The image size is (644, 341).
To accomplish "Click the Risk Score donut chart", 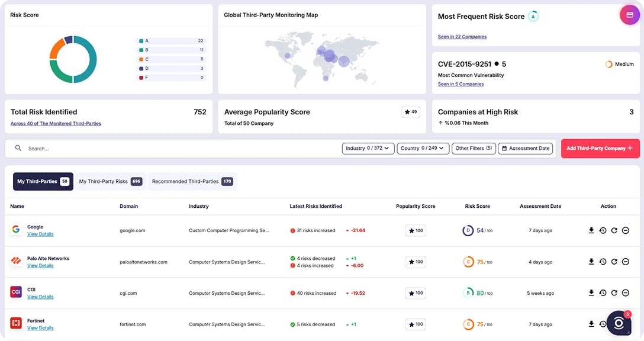I will (x=73, y=60).
